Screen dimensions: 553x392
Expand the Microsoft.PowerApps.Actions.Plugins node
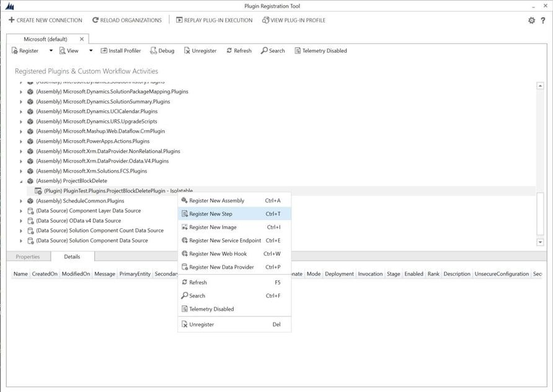(21, 141)
